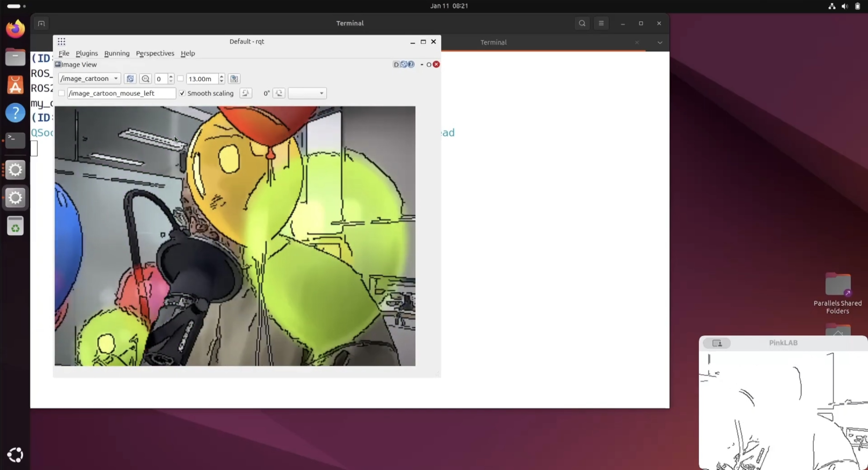Launch Firefox from the dock
Image resolution: width=868 pixels, height=470 pixels.
pyautogui.click(x=15, y=29)
